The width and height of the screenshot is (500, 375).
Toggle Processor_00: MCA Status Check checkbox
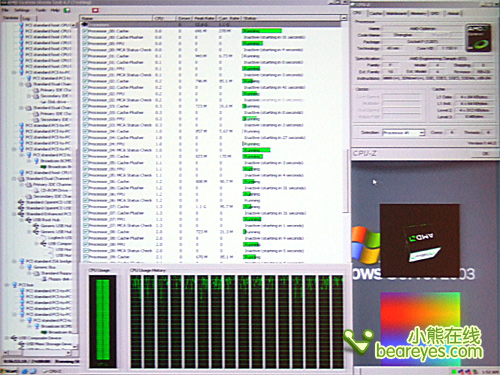[85, 50]
